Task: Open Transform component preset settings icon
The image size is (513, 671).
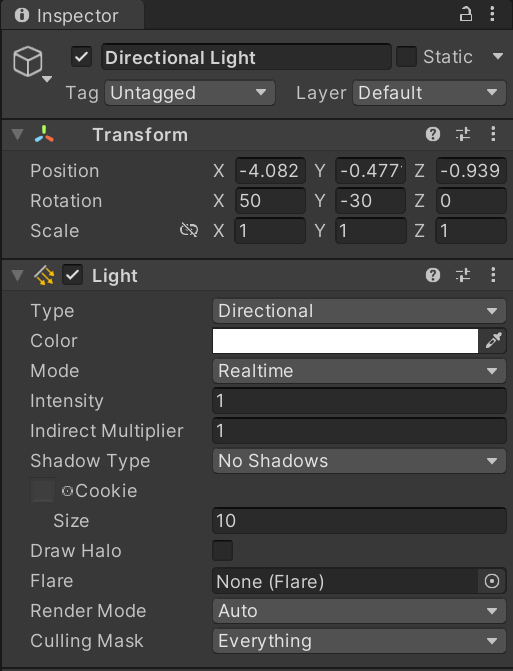Action: (463, 134)
